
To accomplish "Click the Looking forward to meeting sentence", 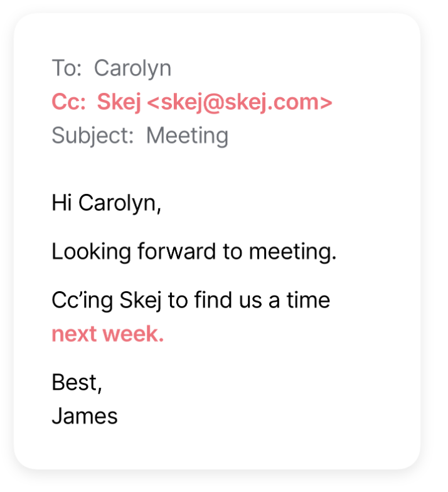I will point(195,252).
